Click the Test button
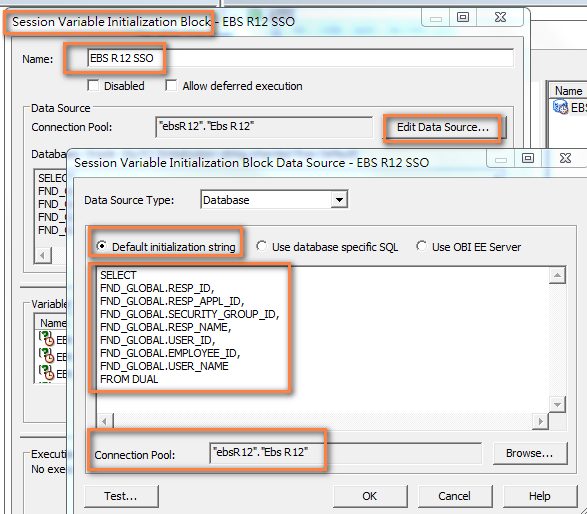 click(x=121, y=496)
